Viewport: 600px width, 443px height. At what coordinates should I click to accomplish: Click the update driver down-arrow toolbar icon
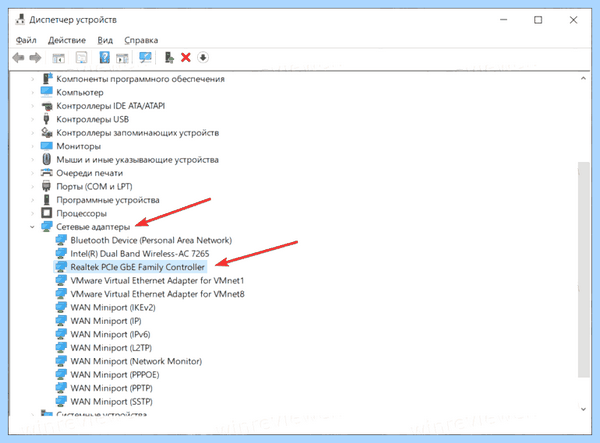(x=203, y=58)
